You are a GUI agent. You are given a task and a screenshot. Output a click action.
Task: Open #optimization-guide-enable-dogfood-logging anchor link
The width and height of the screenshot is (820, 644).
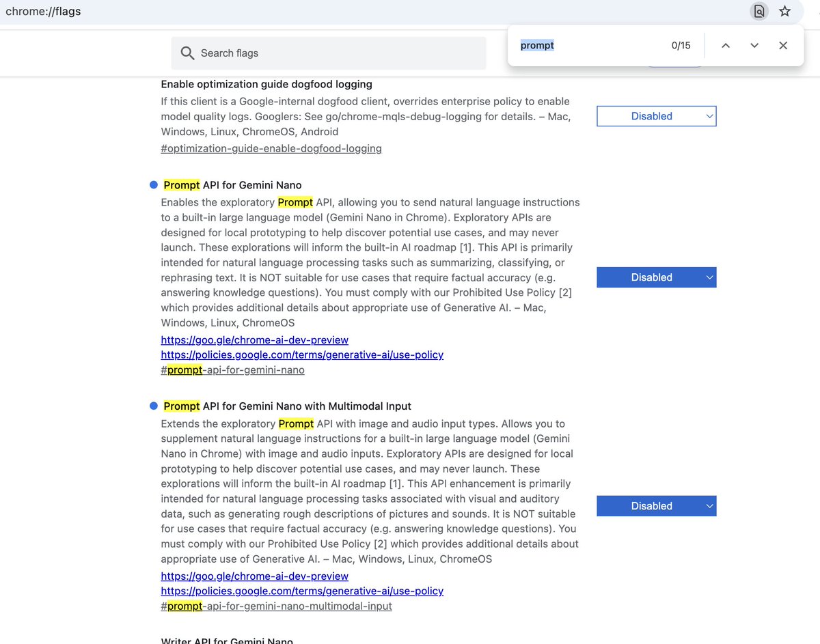(271, 148)
